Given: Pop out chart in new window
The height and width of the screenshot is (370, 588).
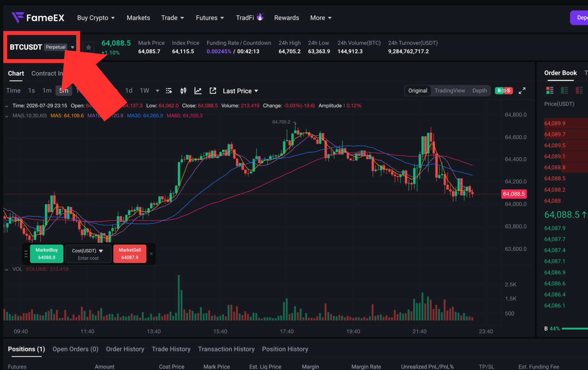Looking at the screenshot, I should (213, 91).
